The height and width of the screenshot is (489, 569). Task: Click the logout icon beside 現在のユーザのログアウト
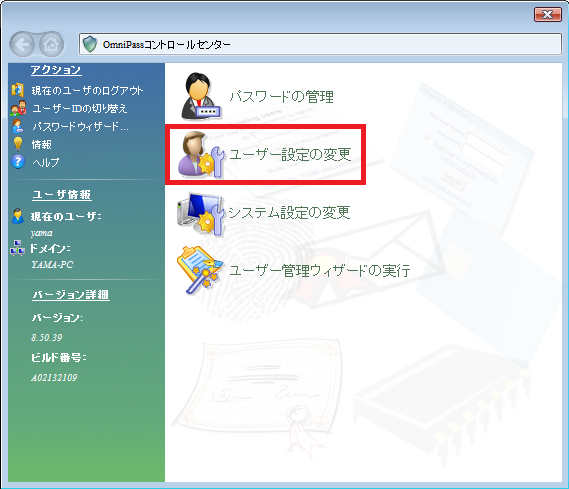pos(17,90)
